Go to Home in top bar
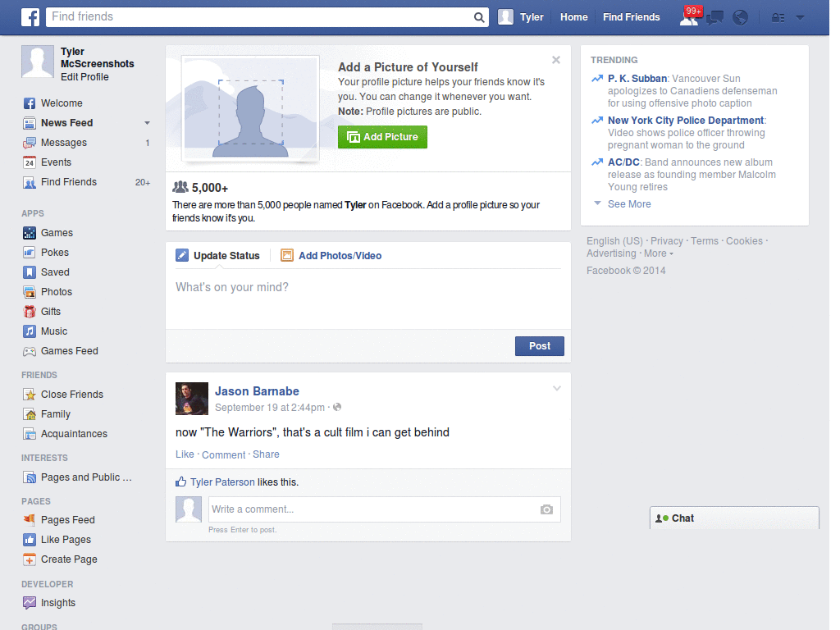The image size is (840, 630). coord(573,17)
